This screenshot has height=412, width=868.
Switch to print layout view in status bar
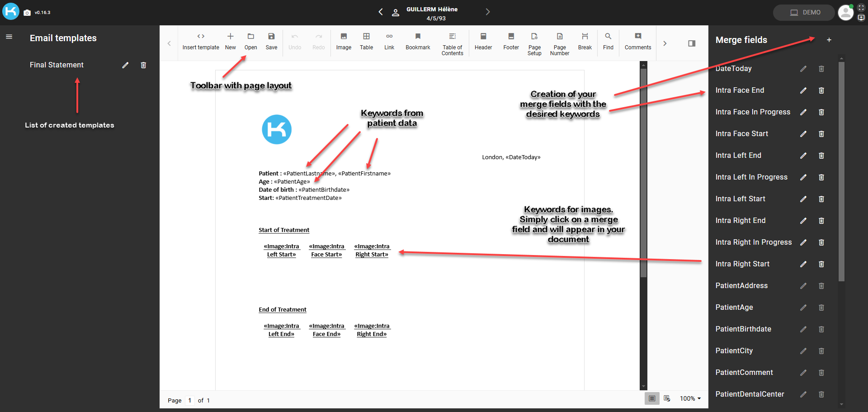651,398
